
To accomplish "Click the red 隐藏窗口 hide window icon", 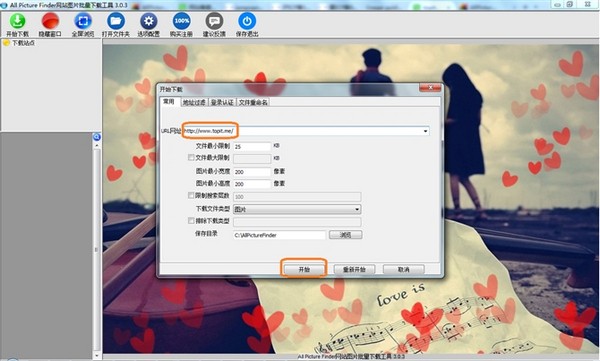I will (50, 21).
